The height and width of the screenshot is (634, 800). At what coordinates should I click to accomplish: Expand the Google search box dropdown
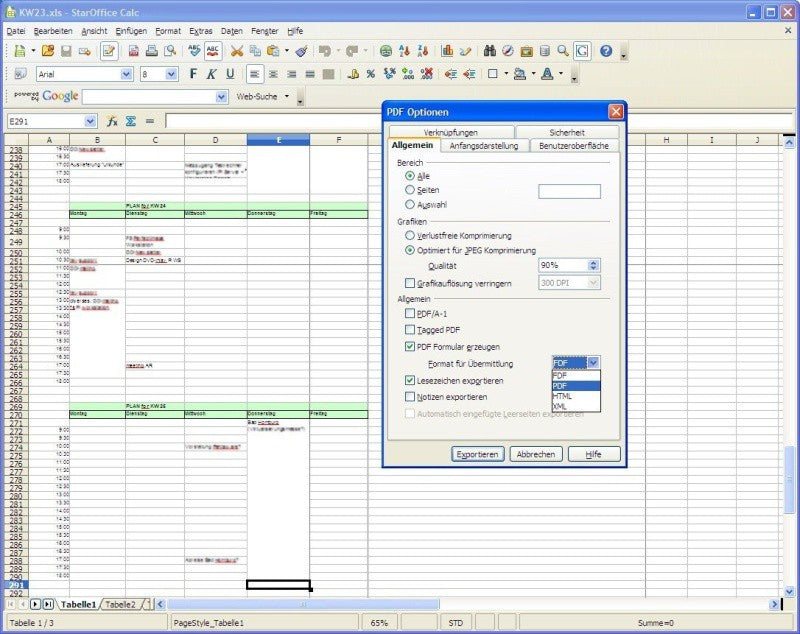pyautogui.click(x=221, y=97)
